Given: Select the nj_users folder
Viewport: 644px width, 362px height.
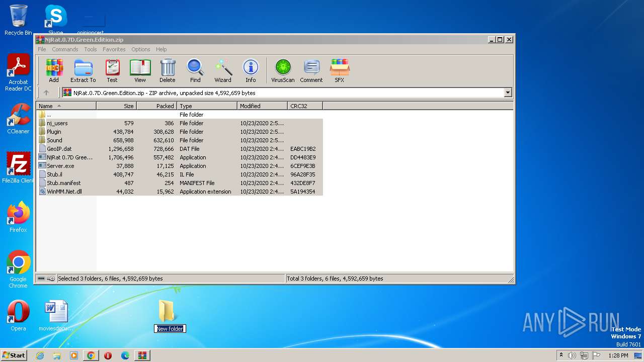Looking at the screenshot, I should click(180, 123).
